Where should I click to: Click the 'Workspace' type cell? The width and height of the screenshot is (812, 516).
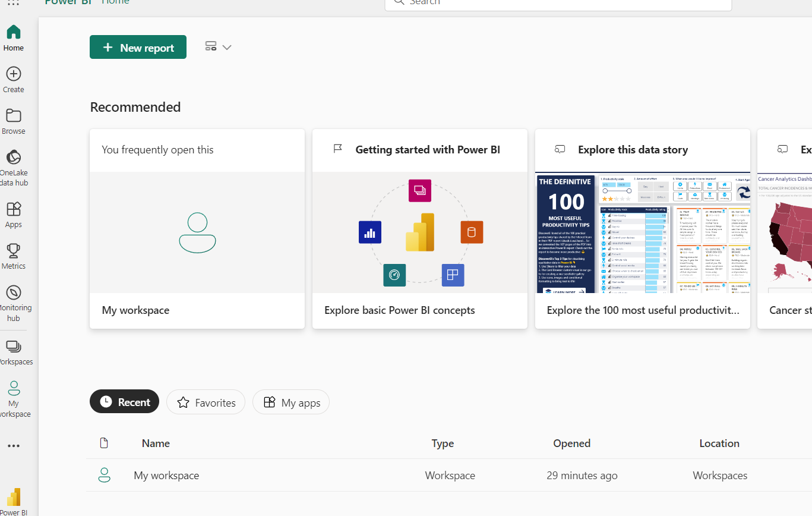pos(450,476)
